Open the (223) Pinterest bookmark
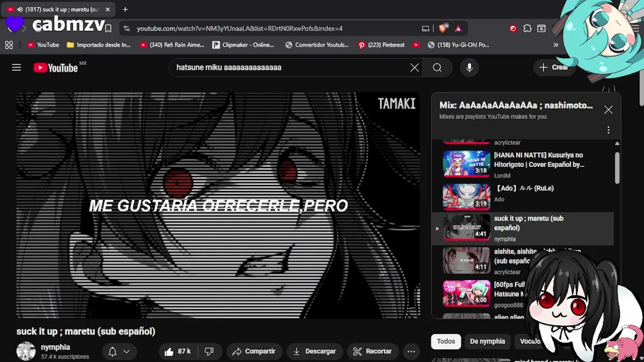Screen dimensions: 644x362 tap(381, 45)
